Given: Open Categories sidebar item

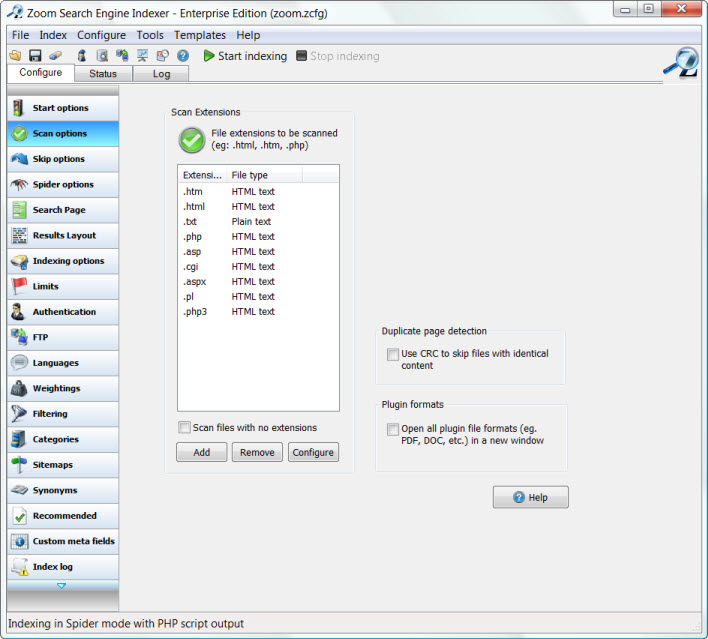Looking at the screenshot, I should click(x=63, y=439).
